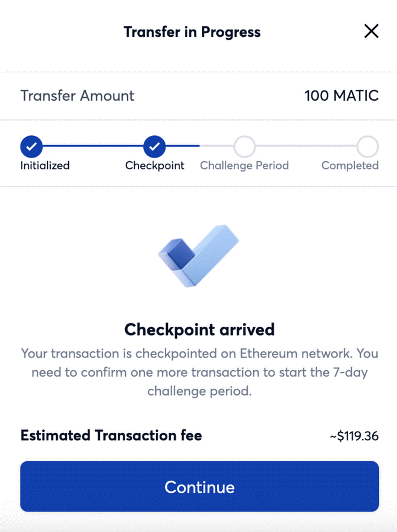Click the ~$119.36 fee estimate
This screenshot has width=397, height=532.
pyautogui.click(x=354, y=435)
